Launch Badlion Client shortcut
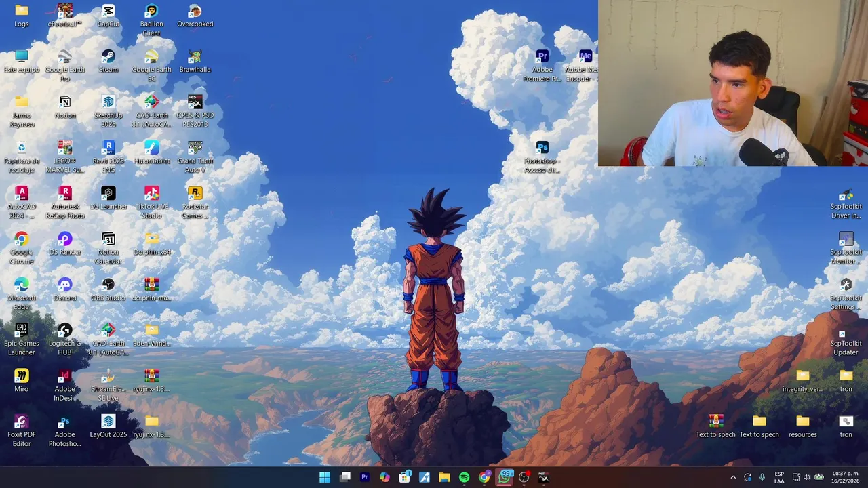 coord(152,20)
